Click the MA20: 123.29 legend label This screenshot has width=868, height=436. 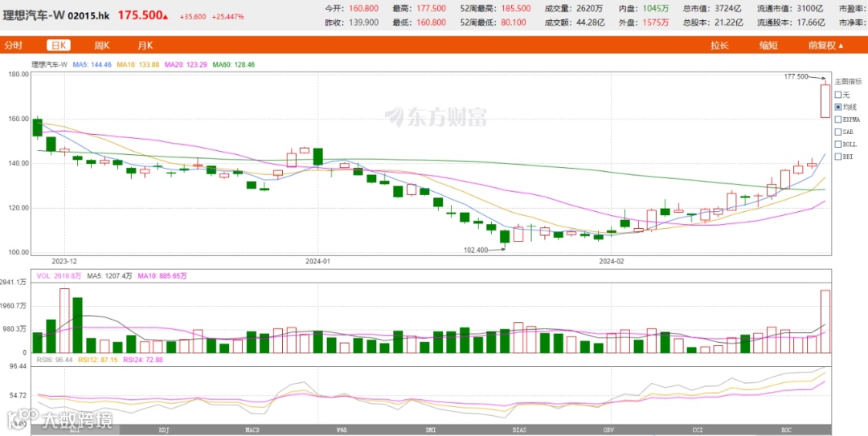tap(186, 65)
